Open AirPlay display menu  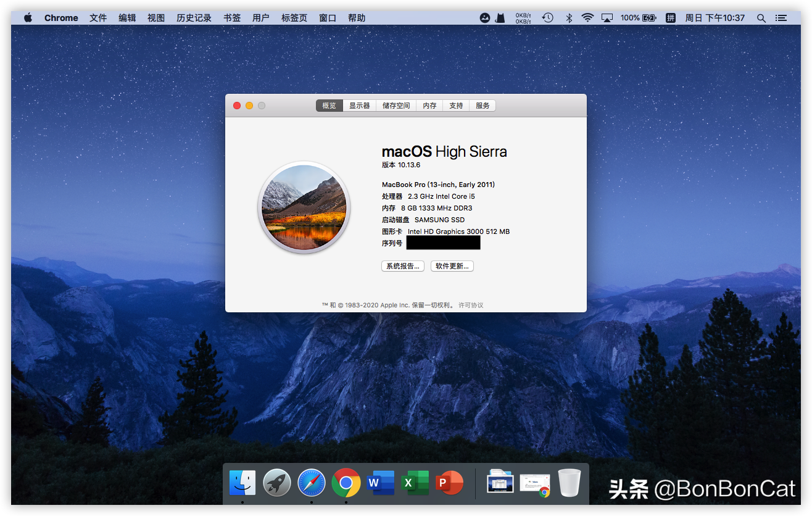[x=608, y=18]
